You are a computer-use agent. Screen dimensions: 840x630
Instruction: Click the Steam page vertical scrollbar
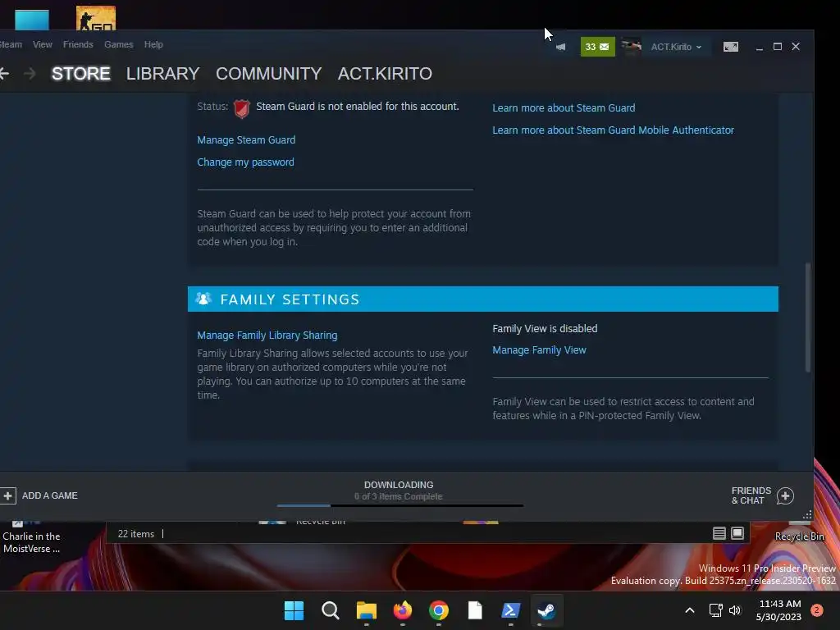pos(808,317)
